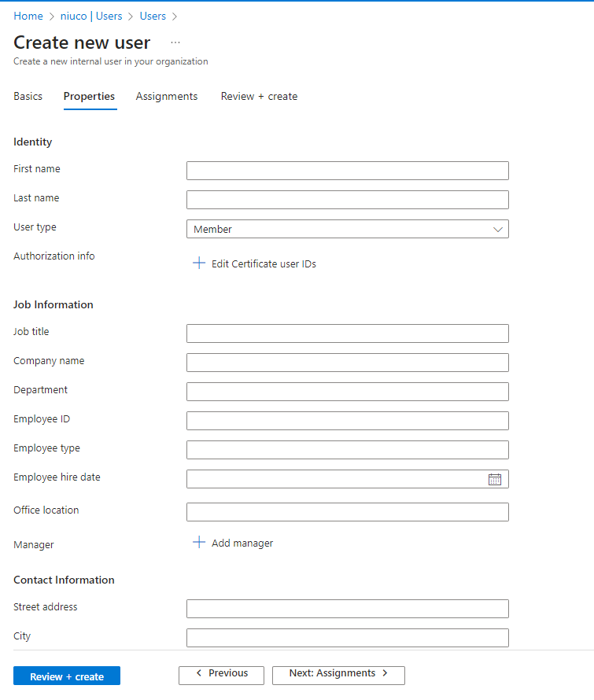Image resolution: width=594 pixels, height=700 pixels.
Task: Click the Authorization info label
Action: coord(54,256)
